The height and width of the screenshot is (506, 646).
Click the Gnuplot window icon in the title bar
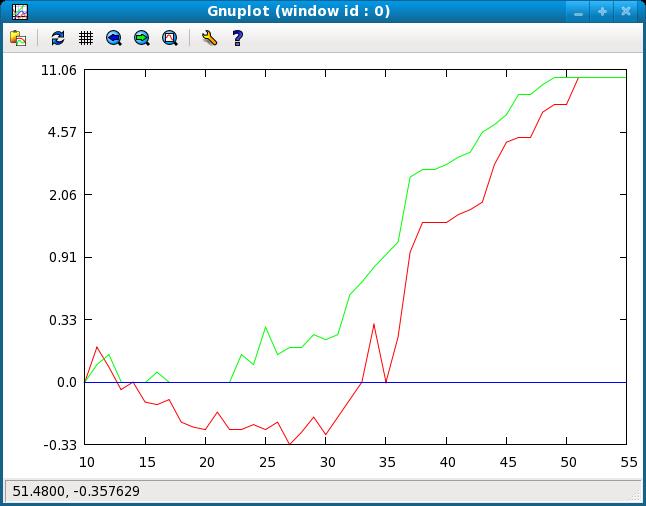pos(20,12)
